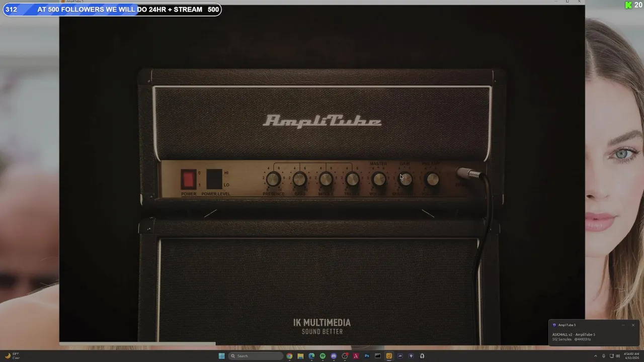
Task: Switch to OBS Studio in the taskbar
Action: [x=345, y=356]
